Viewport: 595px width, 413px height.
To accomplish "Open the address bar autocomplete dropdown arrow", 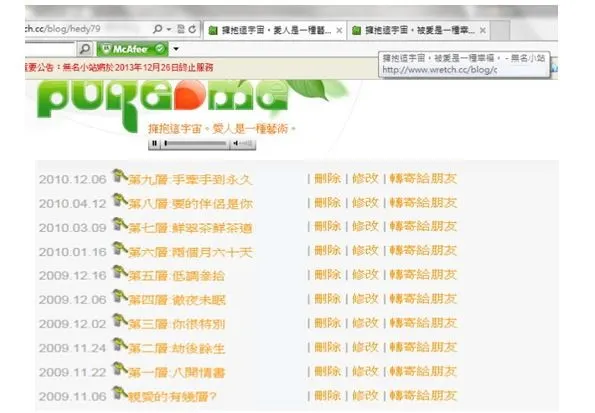I will coord(169,29).
